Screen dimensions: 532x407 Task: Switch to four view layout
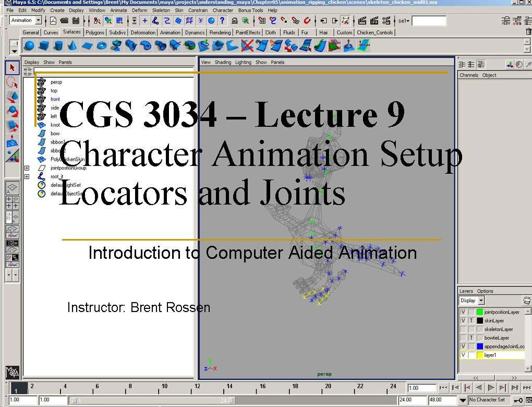point(12,202)
